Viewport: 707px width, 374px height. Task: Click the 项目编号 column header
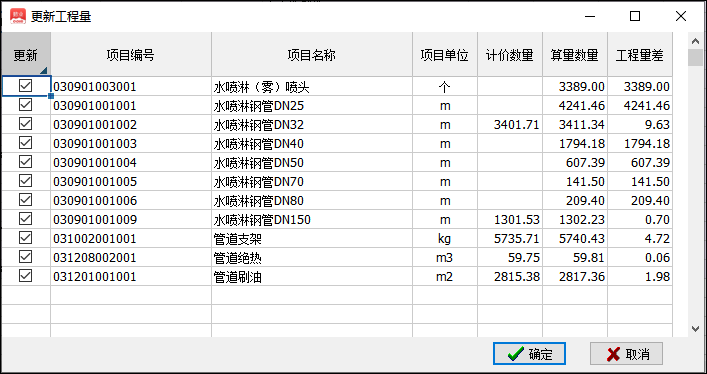tap(131, 54)
